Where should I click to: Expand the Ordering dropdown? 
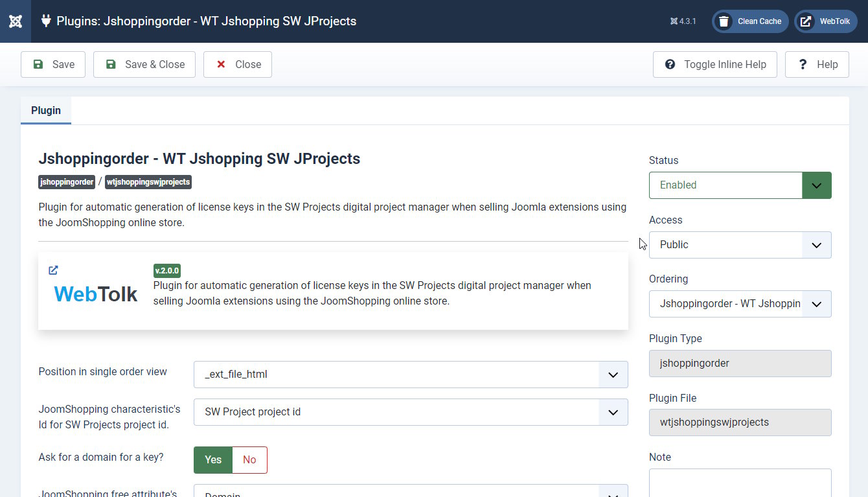740,304
